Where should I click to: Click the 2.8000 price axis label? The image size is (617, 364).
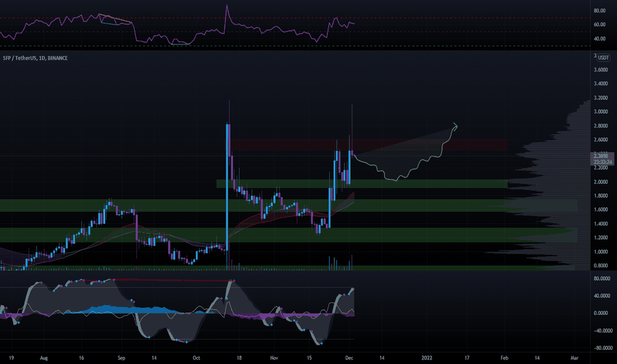[600, 126]
